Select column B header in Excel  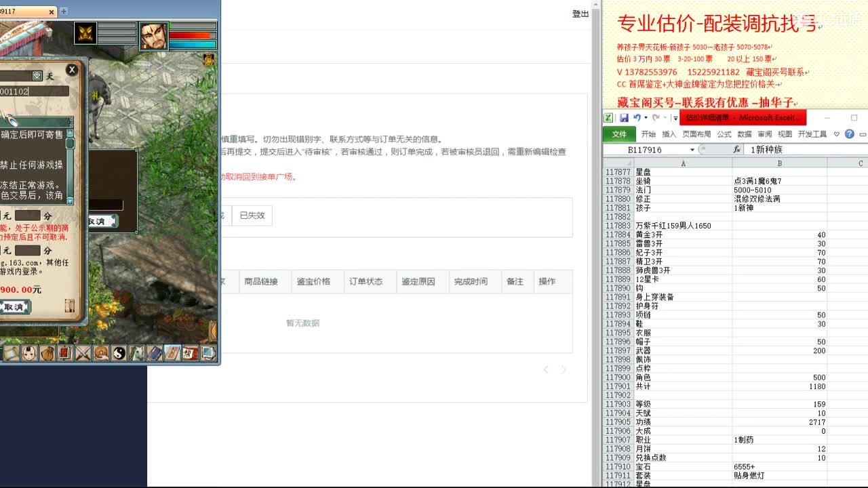(780, 163)
